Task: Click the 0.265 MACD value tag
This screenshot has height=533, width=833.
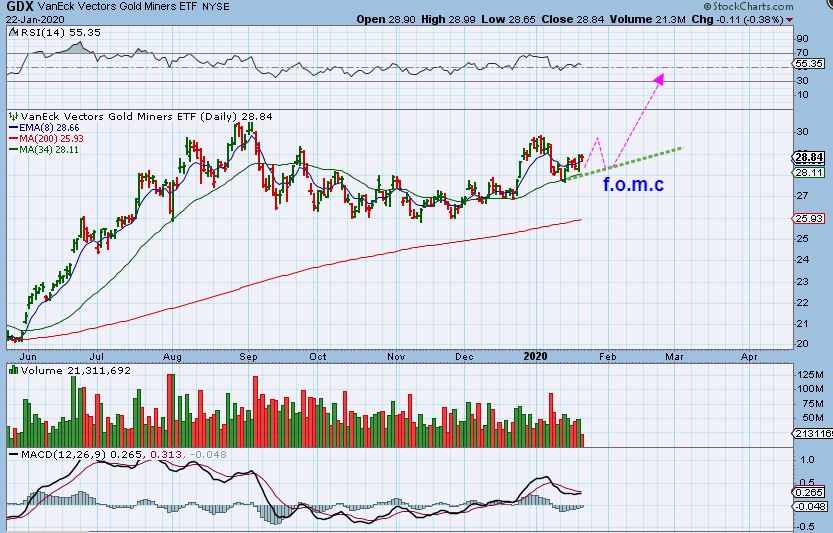Action: (810, 493)
